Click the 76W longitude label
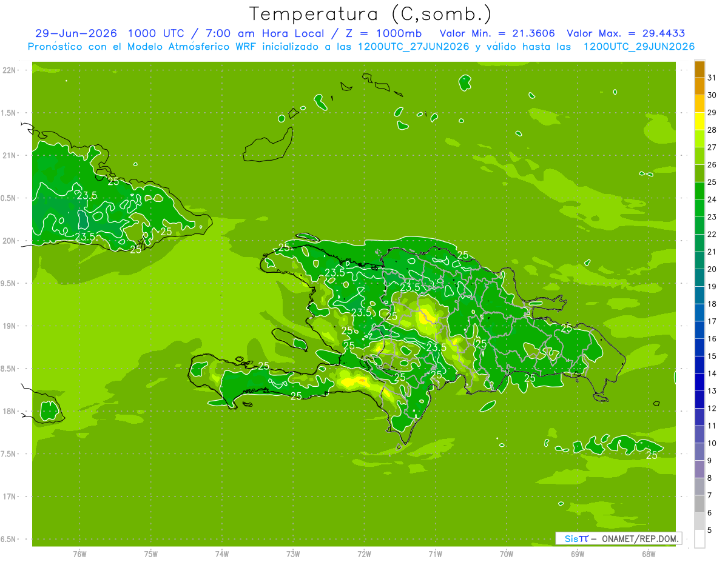The width and height of the screenshot is (728, 562). (x=79, y=554)
